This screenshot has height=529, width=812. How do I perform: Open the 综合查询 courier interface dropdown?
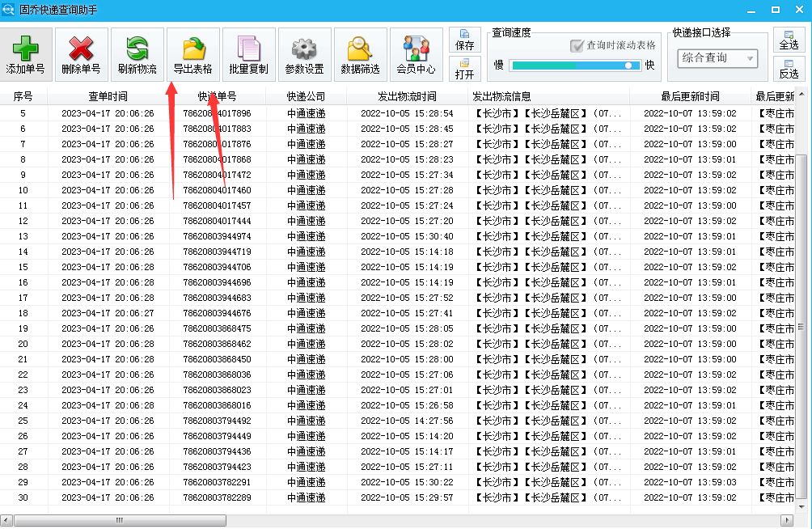[x=715, y=58]
